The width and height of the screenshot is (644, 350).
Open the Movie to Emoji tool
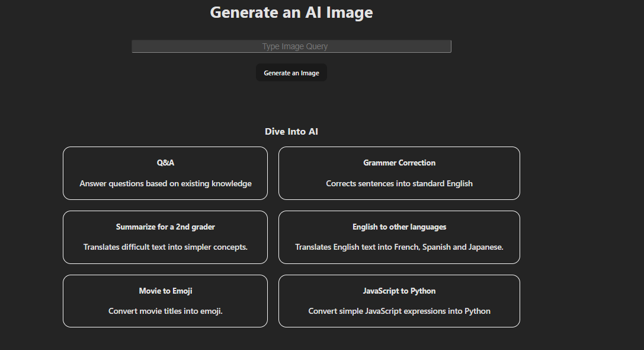165,301
